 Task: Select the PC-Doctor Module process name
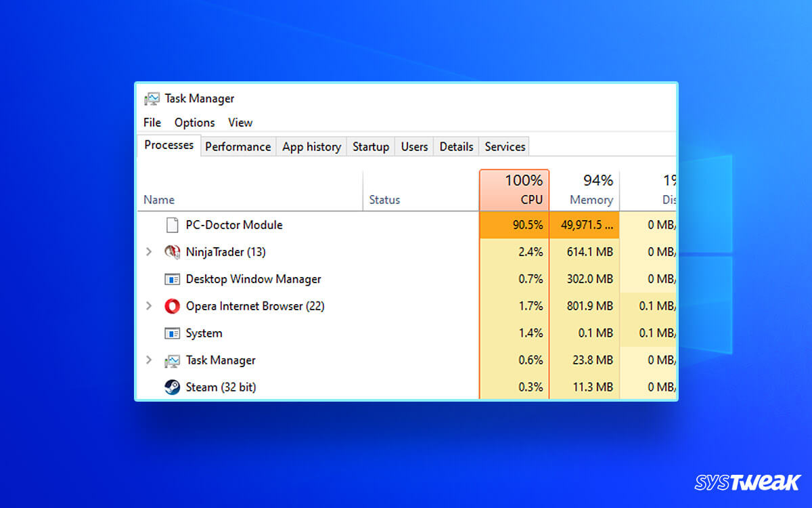(x=234, y=225)
